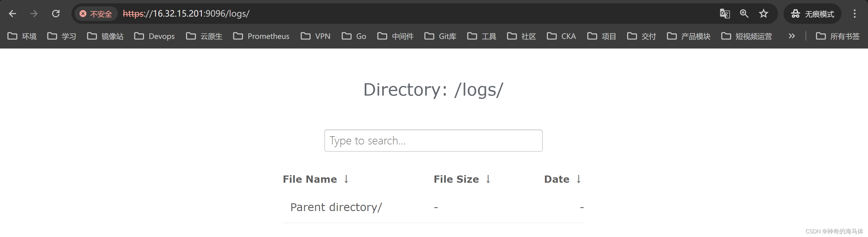Open the 短视频运营 bookmark folder
The width and height of the screenshot is (868, 237).
(x=746, y=36)
